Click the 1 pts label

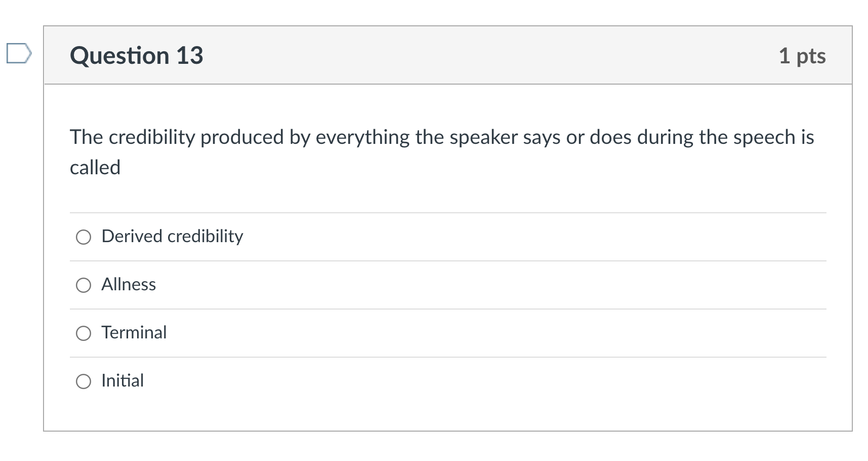tap(803, 56)
